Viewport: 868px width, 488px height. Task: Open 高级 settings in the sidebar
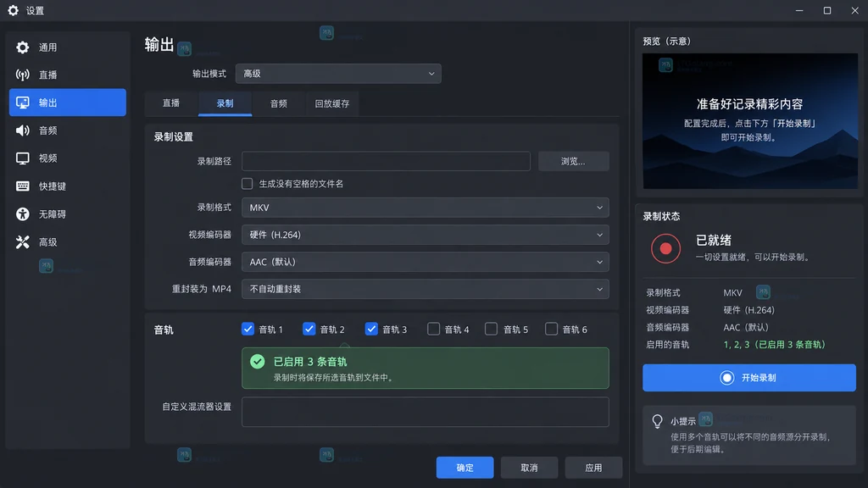pos(68,241)
